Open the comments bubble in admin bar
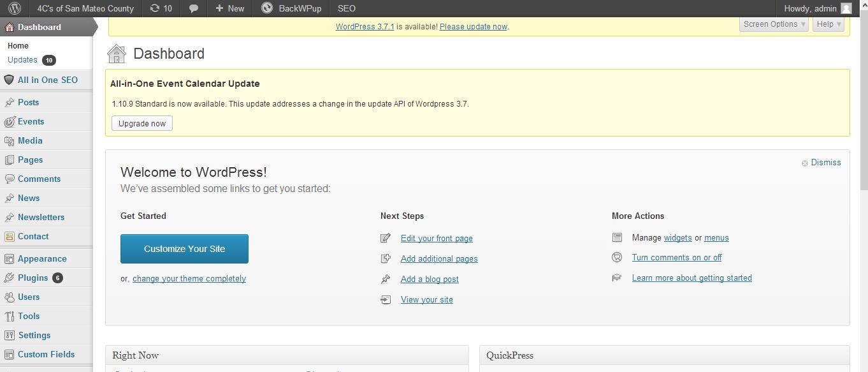The width and height of the screenshot is (868, 372). 194,8
